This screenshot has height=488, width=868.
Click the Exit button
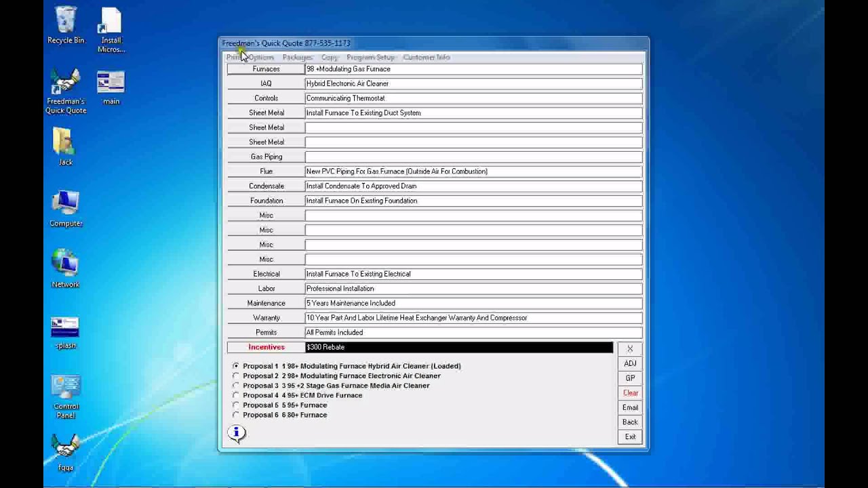coord(630,437)
